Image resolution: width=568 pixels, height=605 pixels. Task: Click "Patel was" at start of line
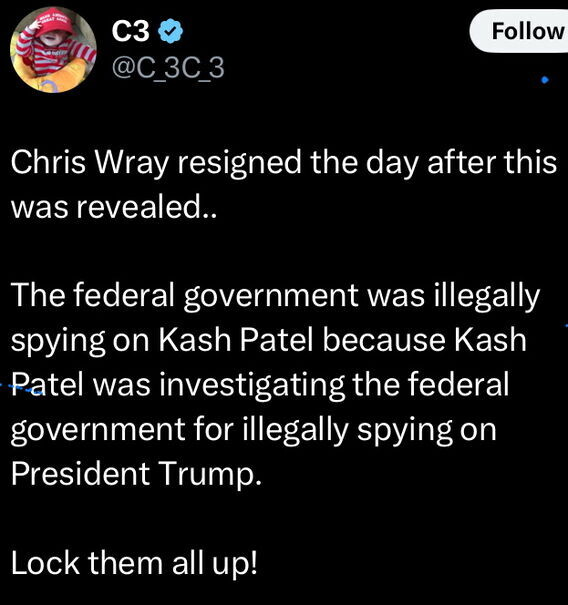point(80,385)
